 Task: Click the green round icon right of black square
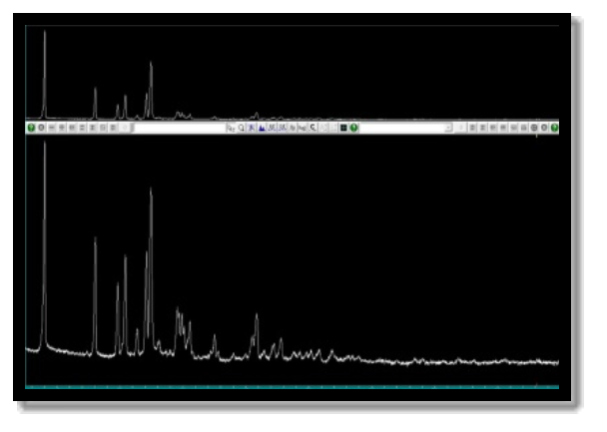[x=354, y=128]
